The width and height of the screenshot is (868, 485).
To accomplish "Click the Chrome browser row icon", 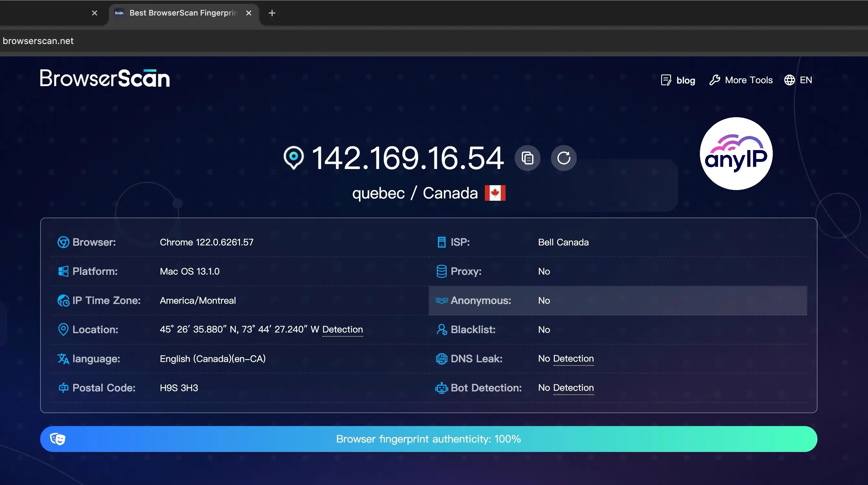I will (63, 242).
